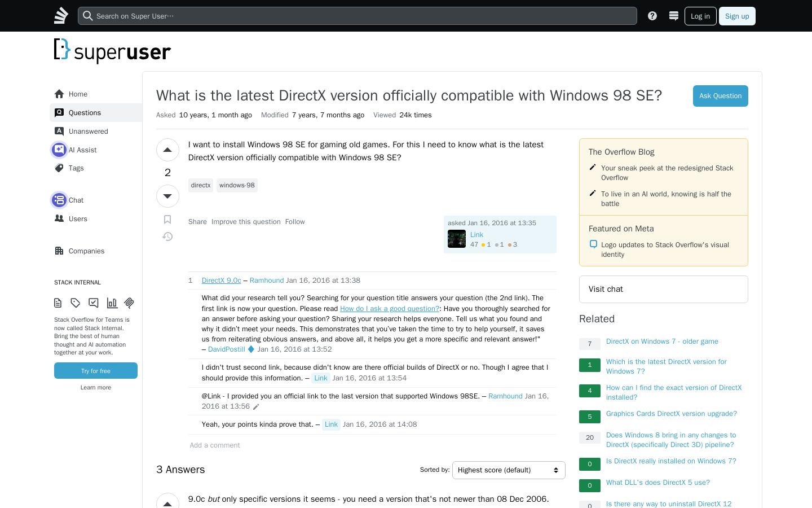Open Tags in the sidebar
Screen dimensions: 812x508
pyautogui.click(x=76, y=168)
